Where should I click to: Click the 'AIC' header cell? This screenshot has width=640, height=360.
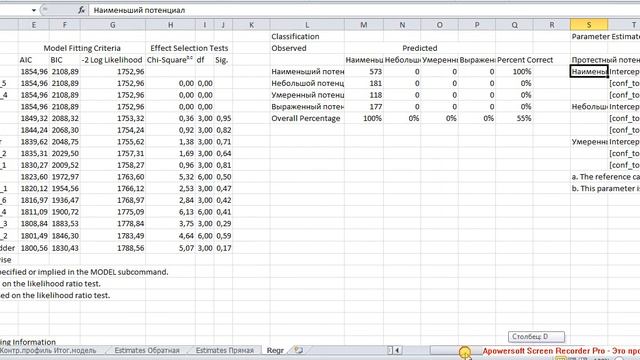click(x=26, y=60)
